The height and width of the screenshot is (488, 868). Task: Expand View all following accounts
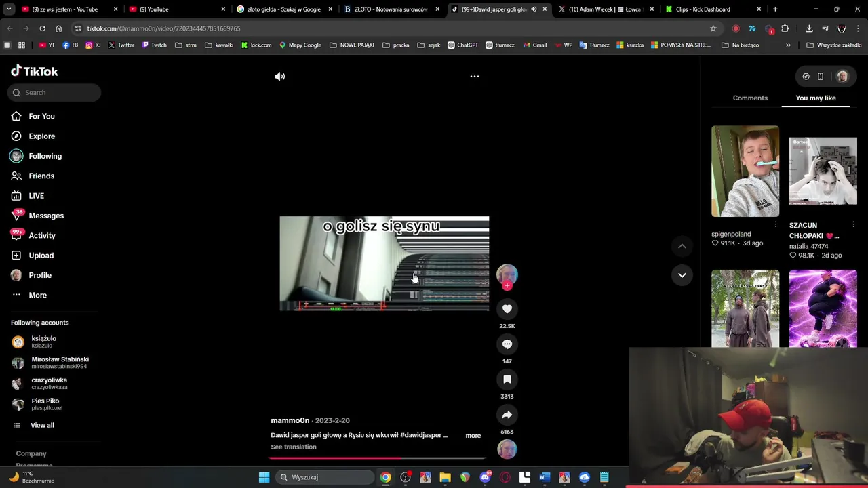pos(42,426)
